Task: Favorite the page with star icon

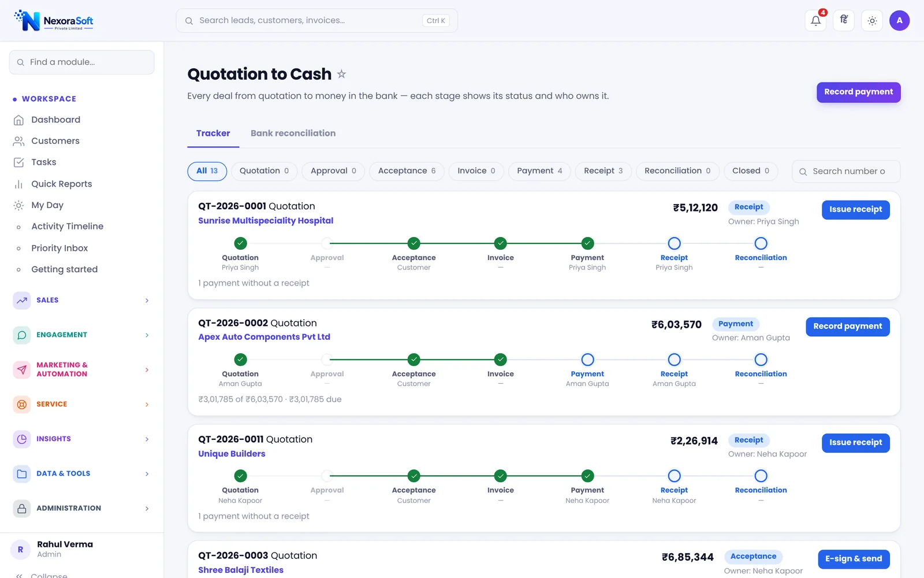Action: pos(341,74)
